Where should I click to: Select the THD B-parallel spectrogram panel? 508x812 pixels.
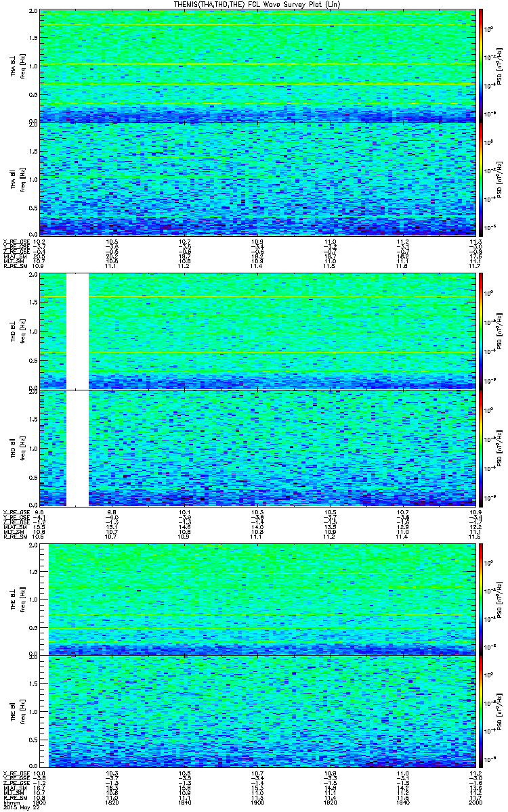tap(257, 448)
